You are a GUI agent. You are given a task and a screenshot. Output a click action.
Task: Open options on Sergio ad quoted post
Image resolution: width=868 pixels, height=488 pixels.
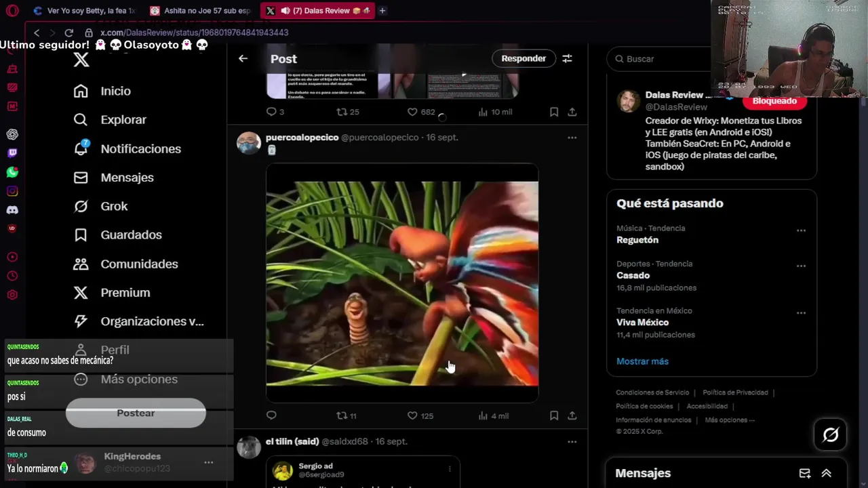click(x=449, y=468)
